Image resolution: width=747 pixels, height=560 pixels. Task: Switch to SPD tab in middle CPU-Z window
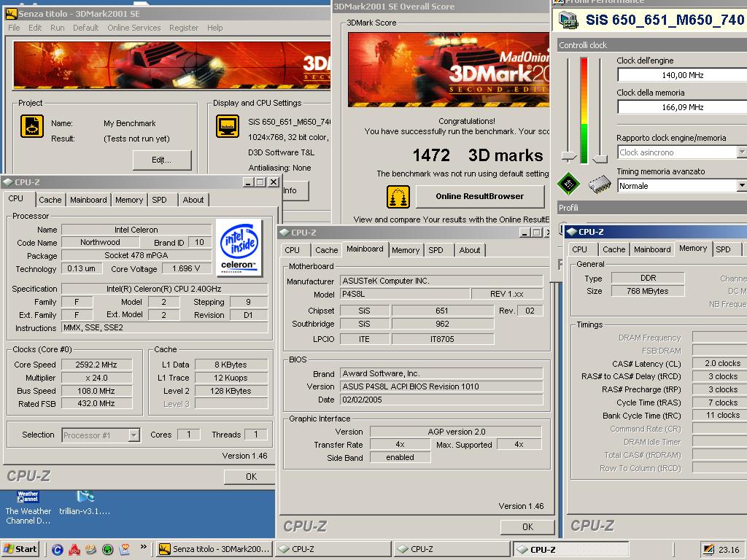coord(436,250)
